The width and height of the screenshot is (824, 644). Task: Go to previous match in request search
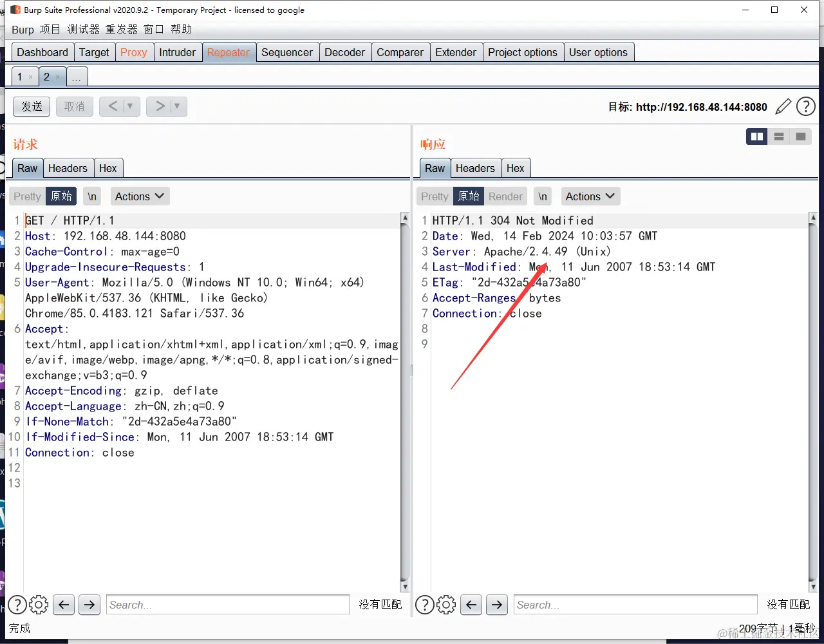pos(64,605)
